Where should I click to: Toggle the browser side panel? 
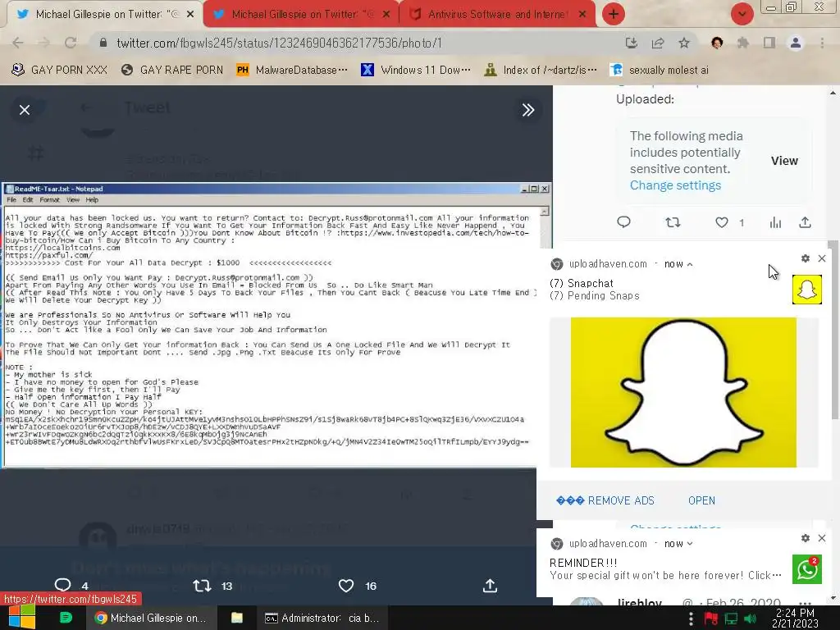coord(769,43)
